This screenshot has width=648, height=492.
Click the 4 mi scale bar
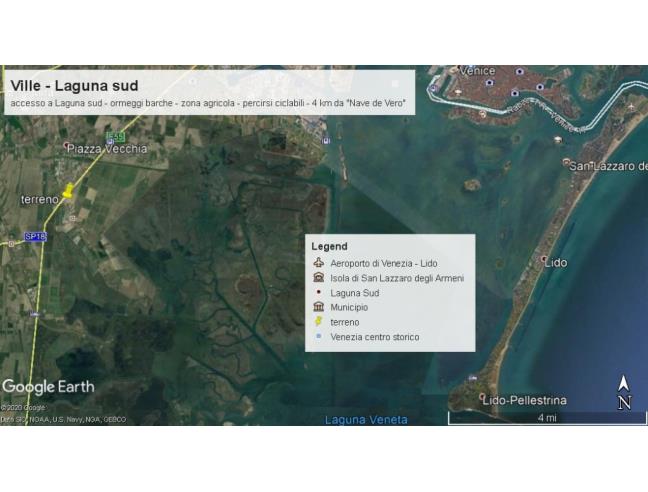(546, 418)
